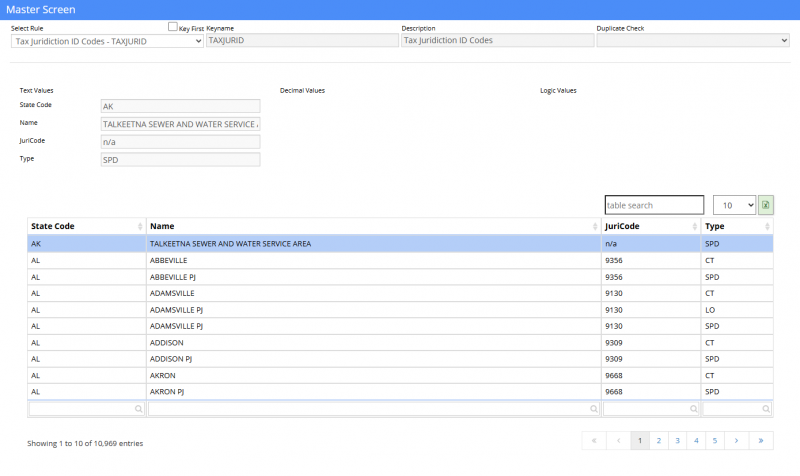Image resolution: width=800 pixels, height=476 pixels.
Task: Click the Excel export icon
Action: [766, 205]
